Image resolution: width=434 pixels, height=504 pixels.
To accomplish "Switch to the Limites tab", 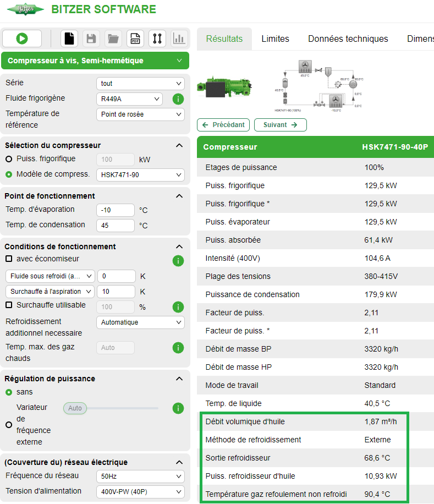I will tap(275, 39).
